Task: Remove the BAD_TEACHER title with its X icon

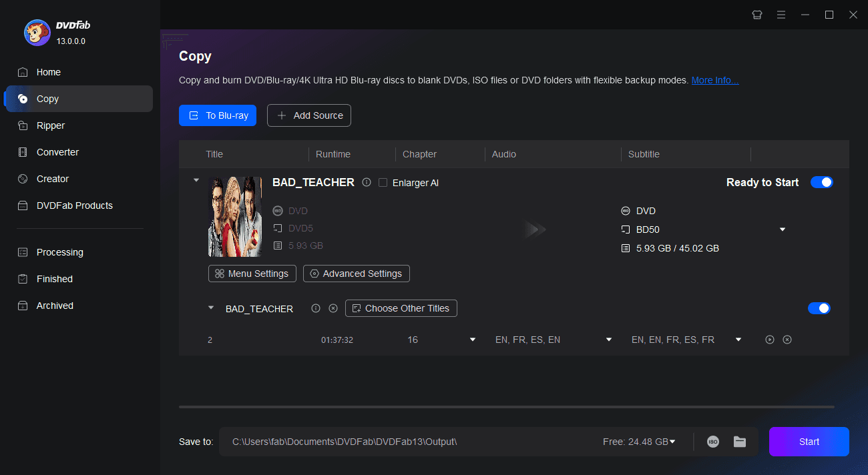Action: click(333, 308)
